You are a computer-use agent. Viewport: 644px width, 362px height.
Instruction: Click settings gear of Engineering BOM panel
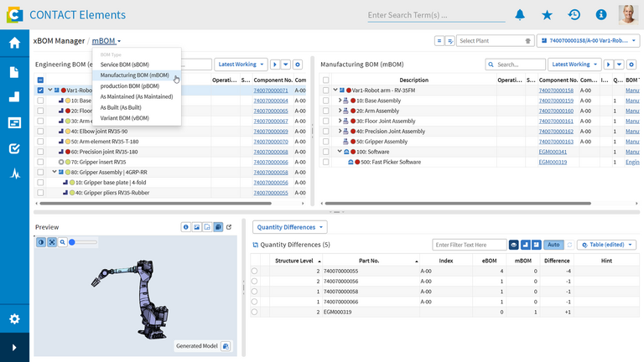click(298, 65)
